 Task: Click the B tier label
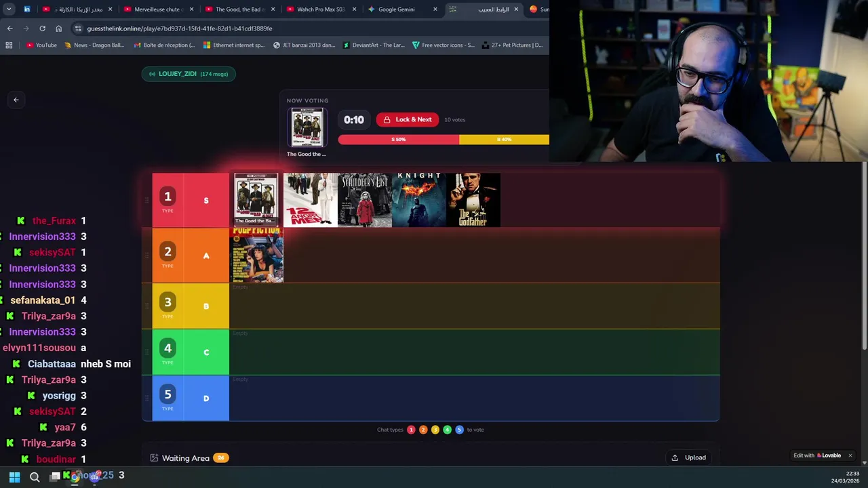(x=206, y=306)
